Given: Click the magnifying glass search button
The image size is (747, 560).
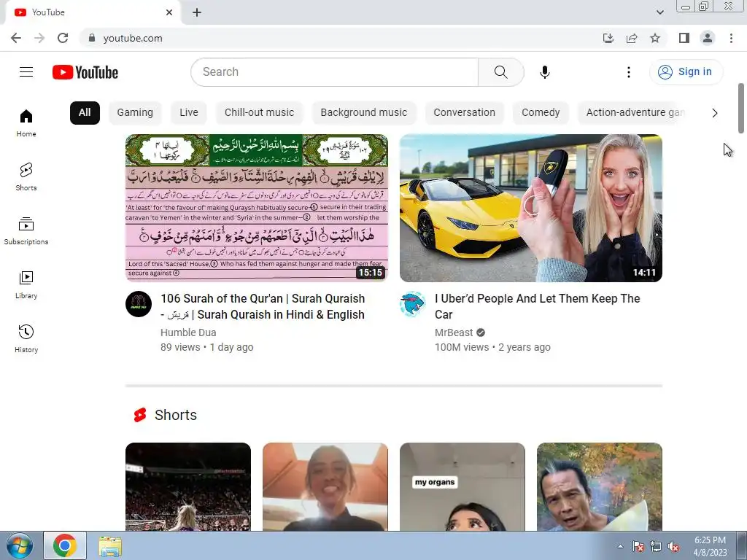Looking at the screenshot, I should [x=500, y=72].
